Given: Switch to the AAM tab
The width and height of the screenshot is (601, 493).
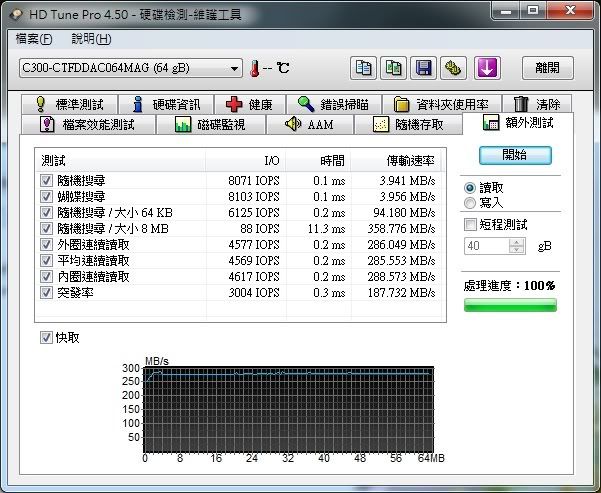Looking at the screenshot, I should (x=310, y=124).
